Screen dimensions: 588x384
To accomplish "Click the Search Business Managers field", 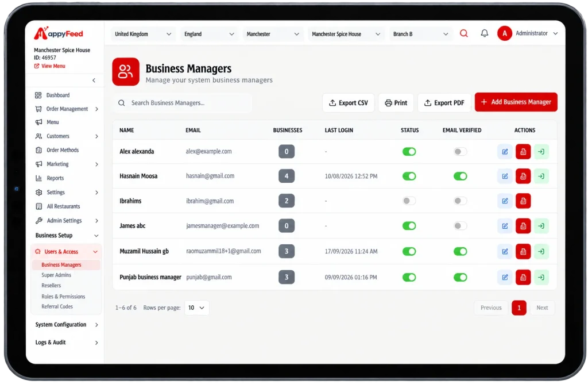I will [x=182, y=103].
